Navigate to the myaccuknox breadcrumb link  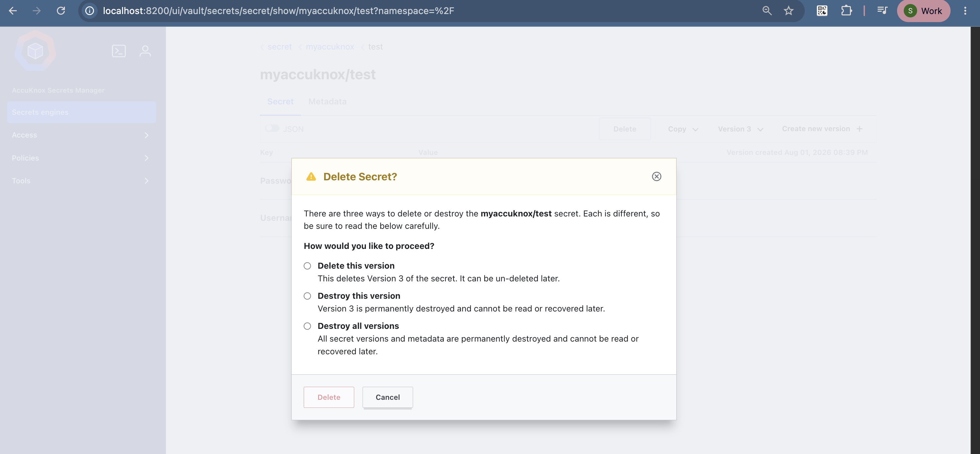click(330, 47)
